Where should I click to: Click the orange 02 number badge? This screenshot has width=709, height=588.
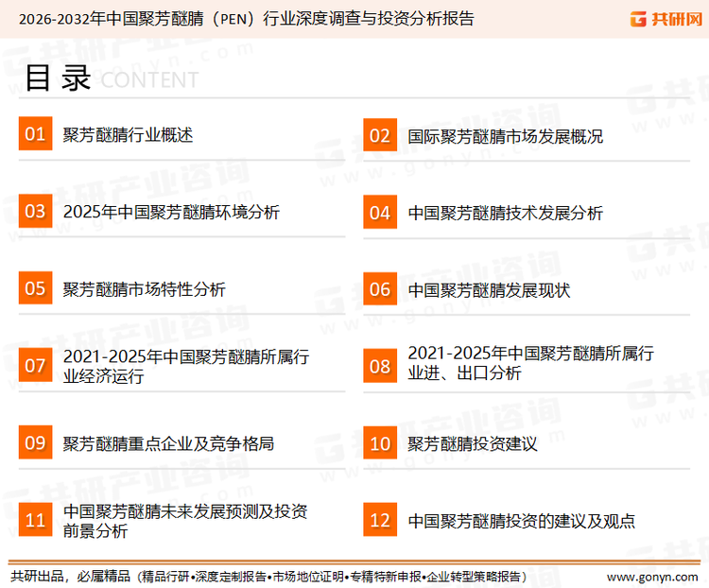[x=380, y=135]
